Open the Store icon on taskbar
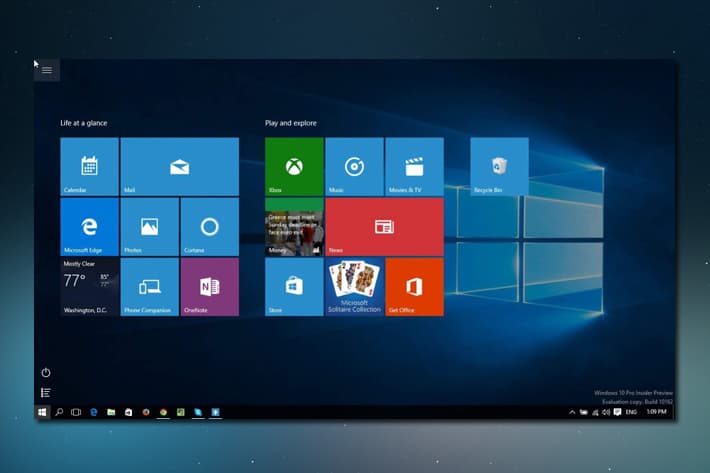The image size is (710, 473). (128, 412)
